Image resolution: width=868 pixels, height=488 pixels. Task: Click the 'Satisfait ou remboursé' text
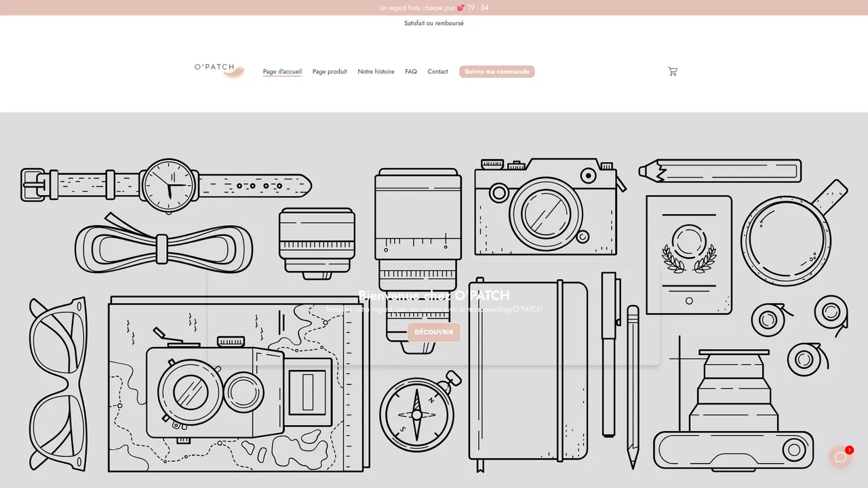[x=434, y=23]
